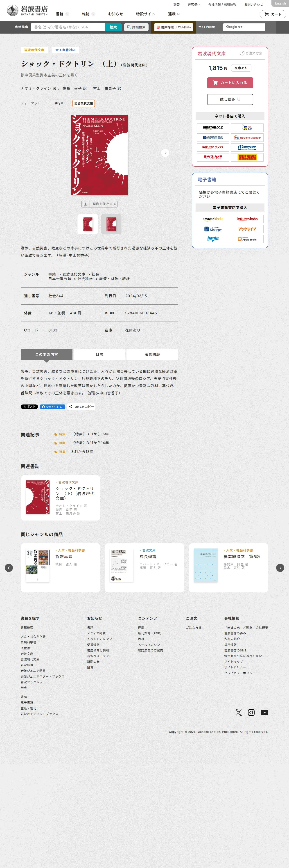The height and width of the screenshot is (868, 289).
Task: Buy at セブンネットショッピング
Action: pyautogui.click(x=247, y=137)
